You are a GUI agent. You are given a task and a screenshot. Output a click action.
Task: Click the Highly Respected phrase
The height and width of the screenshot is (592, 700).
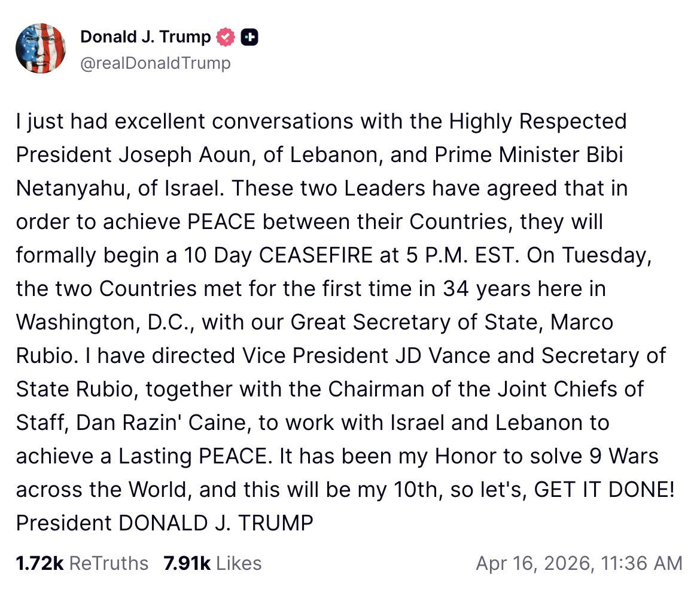coord(538,121)
